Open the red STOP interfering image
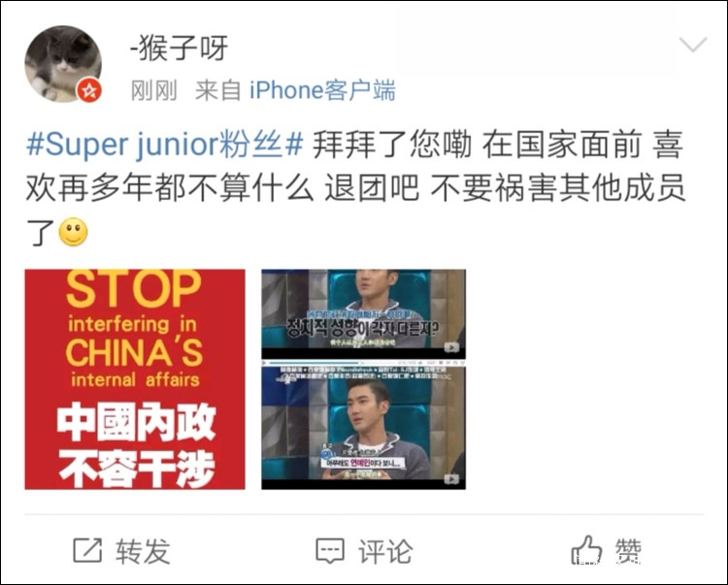This screenshot has height=585, width=728. click(x=135, y=379)
